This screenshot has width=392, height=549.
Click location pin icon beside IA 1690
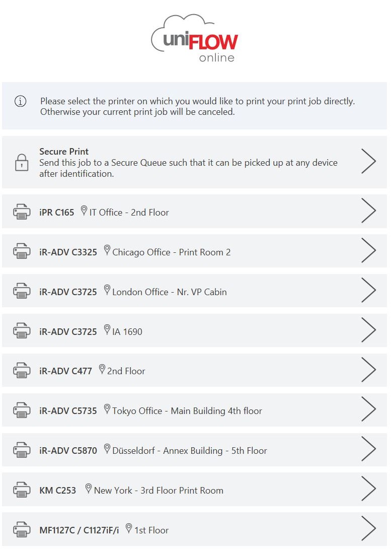107,329
